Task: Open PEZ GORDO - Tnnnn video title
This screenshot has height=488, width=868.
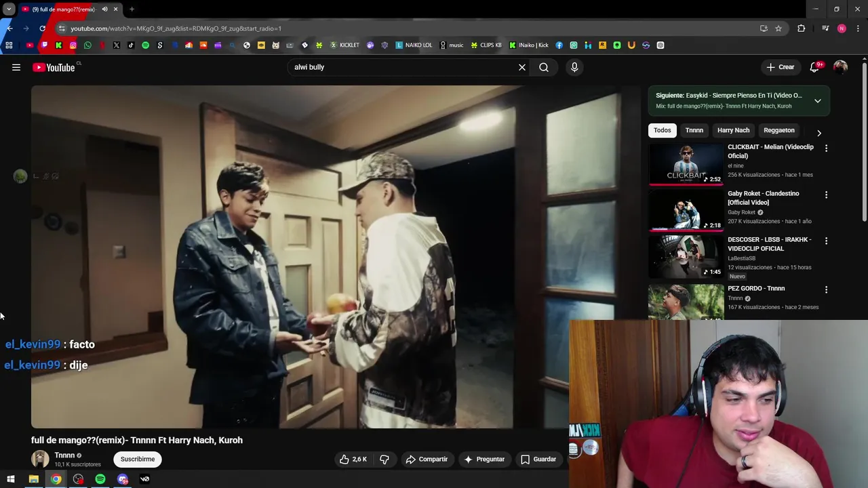Action: click(756, 288)
